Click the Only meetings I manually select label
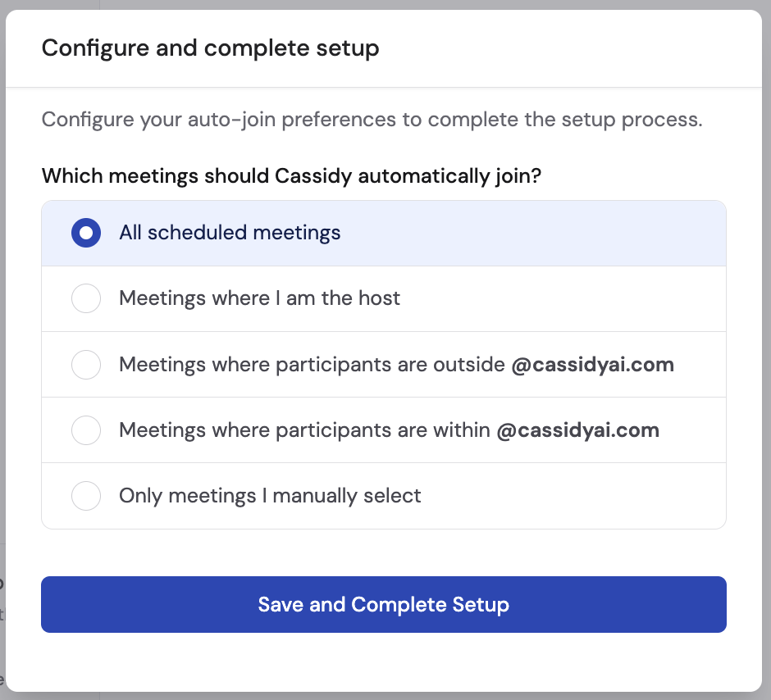The height and width of the screenshot is (700, 771). pos(271,495)
